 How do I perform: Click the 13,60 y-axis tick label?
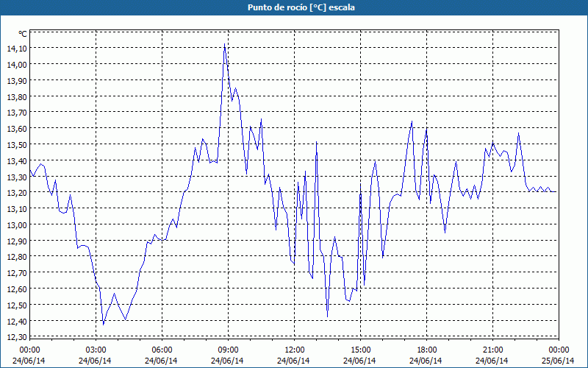pos(17,129)
